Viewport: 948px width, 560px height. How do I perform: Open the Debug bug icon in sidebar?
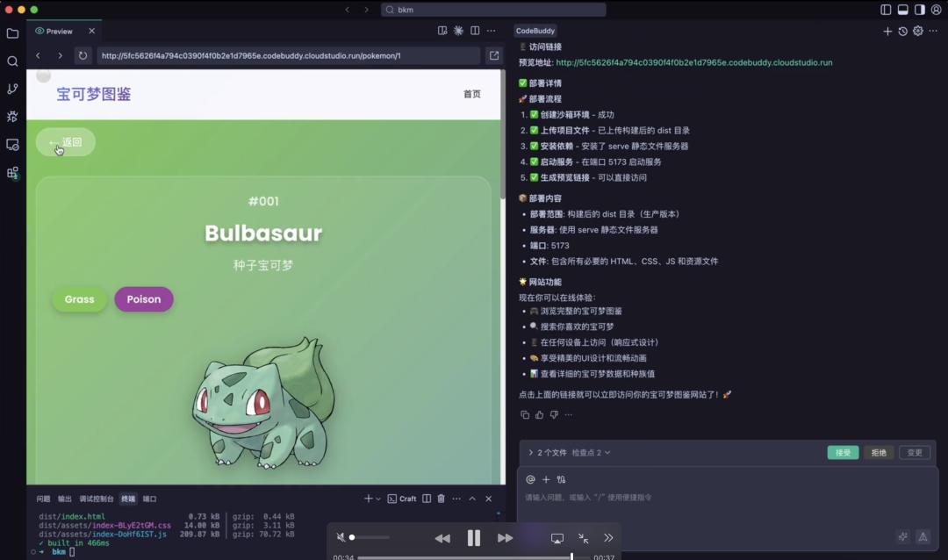click(x=12, y=117)
